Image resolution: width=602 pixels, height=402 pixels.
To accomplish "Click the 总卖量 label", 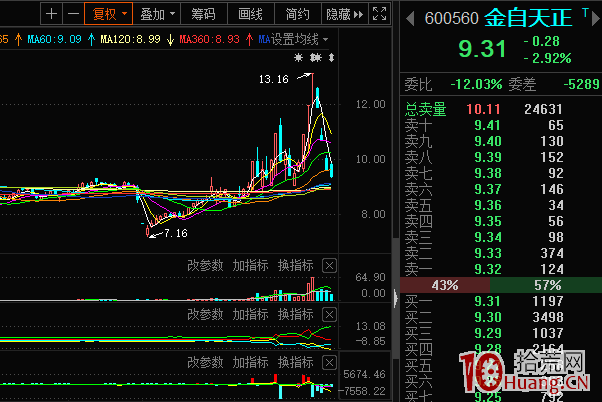I will (x=426, y=109).
